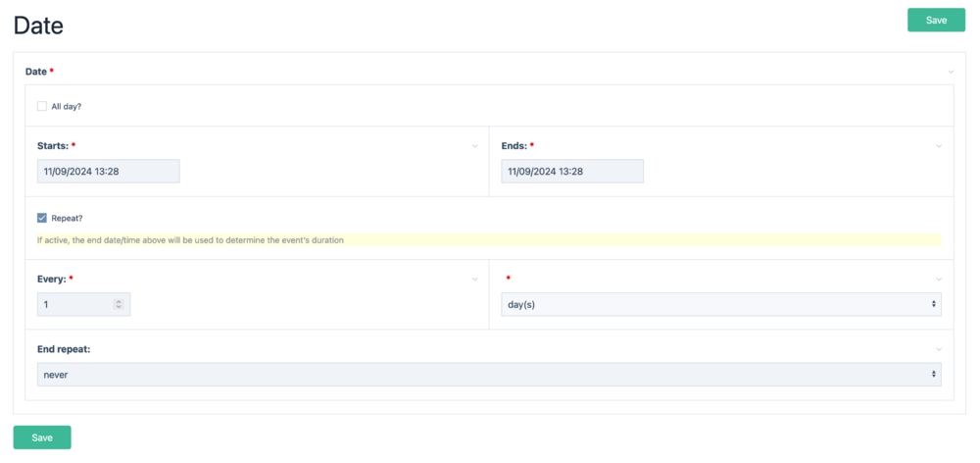
Task: Enable the All day checkbox
Action: 42,106
